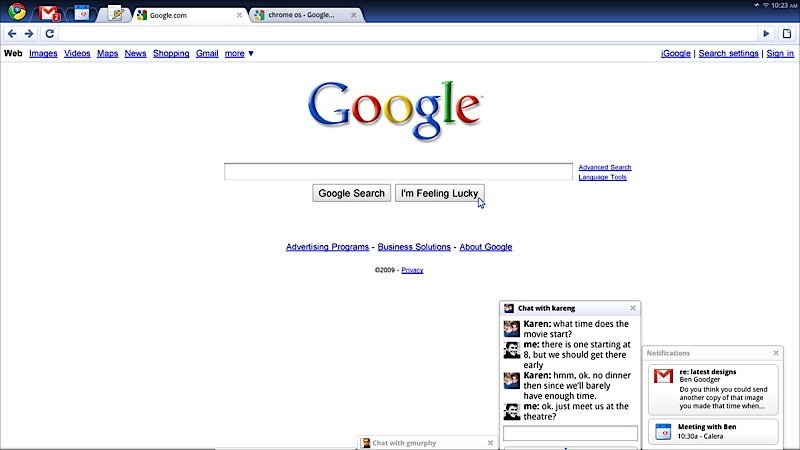Viewport: 800px width, 450px height.
Task: Switch to the 'chrome os - Google' tab
Action: point(300,15)
